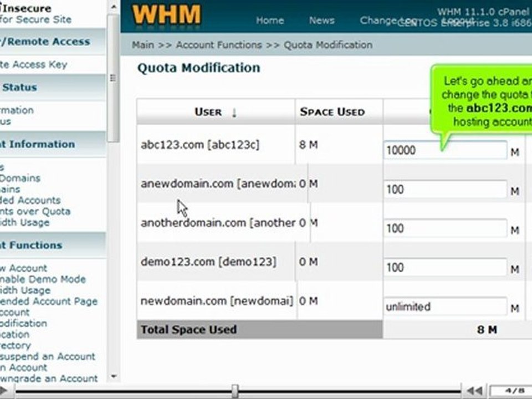The width and height of the screenshot is (532, 399).
Task: Click the rewind button in video player
Action: (x=475, y=391)
